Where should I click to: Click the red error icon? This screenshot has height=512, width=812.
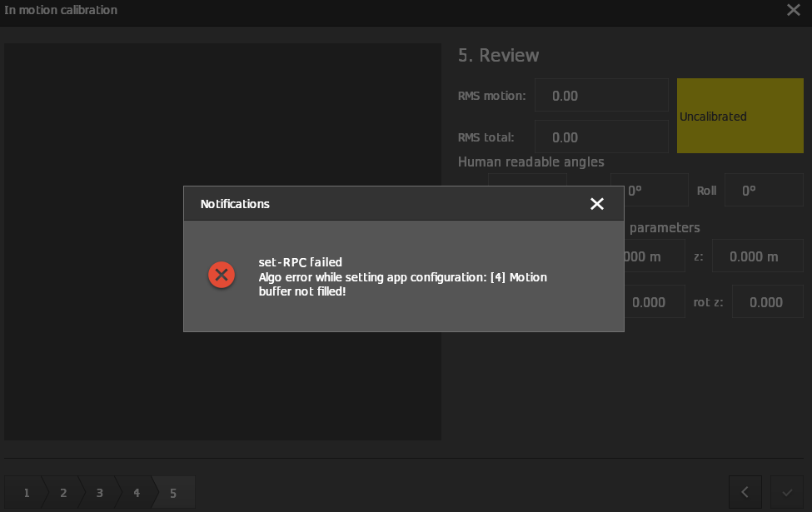pos(222,275)
